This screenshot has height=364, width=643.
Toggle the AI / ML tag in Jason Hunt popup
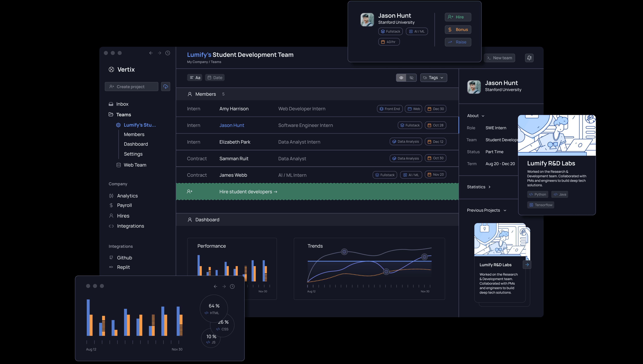pyautogui.click(x=417, y=31)
